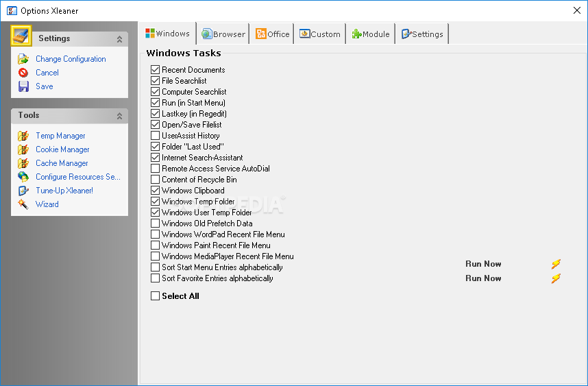Collapse the Tools panel

119,116
